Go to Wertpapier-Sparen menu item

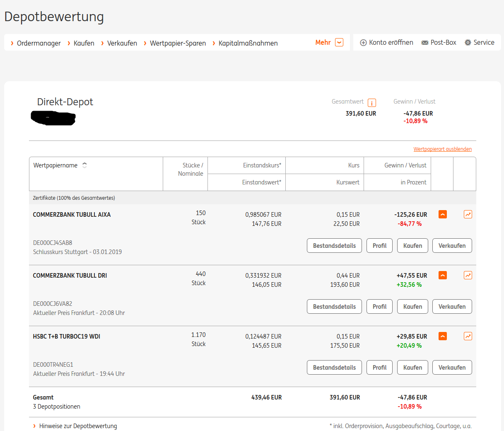click(178, 43)
